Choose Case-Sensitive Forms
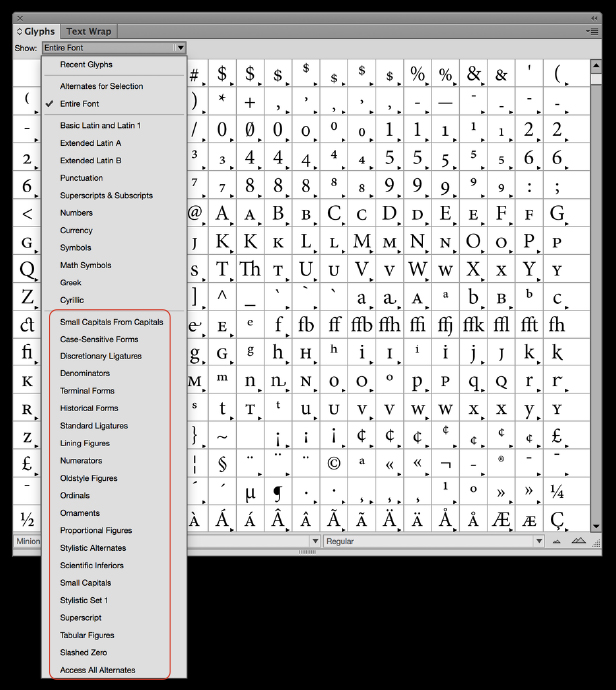Screen dimensions: 616x690 tap(114, 339)
